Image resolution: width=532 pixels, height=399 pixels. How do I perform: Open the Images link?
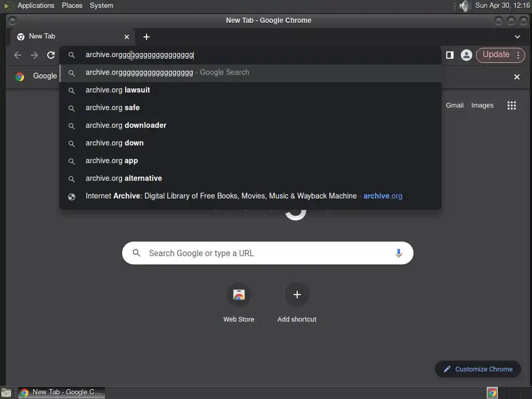click(x=482, y=105)
